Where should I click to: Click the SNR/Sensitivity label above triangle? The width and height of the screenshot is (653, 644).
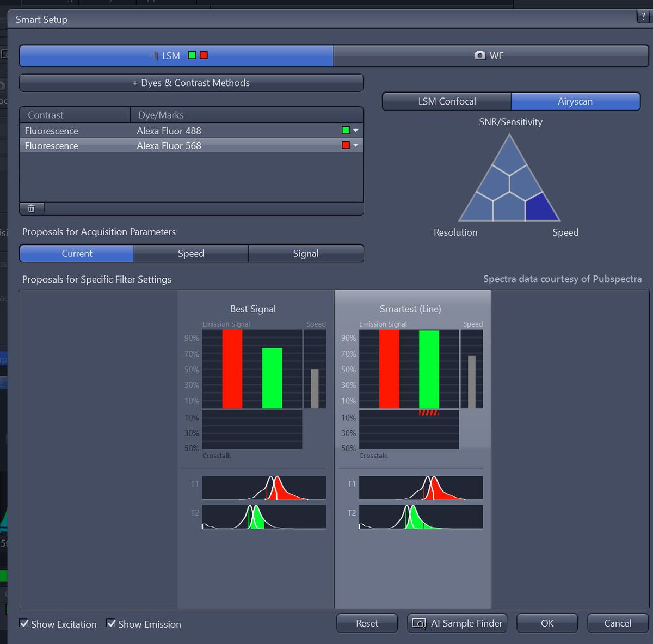tap(510, 122)
